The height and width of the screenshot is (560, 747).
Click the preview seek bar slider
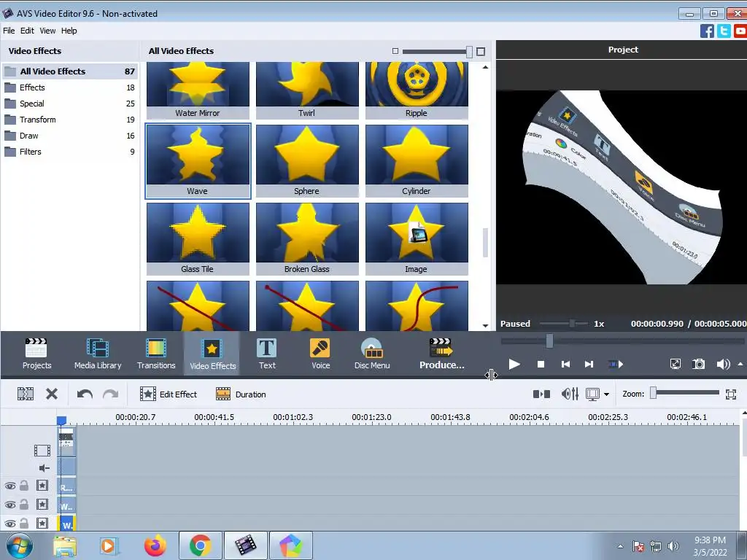point(549,341)
